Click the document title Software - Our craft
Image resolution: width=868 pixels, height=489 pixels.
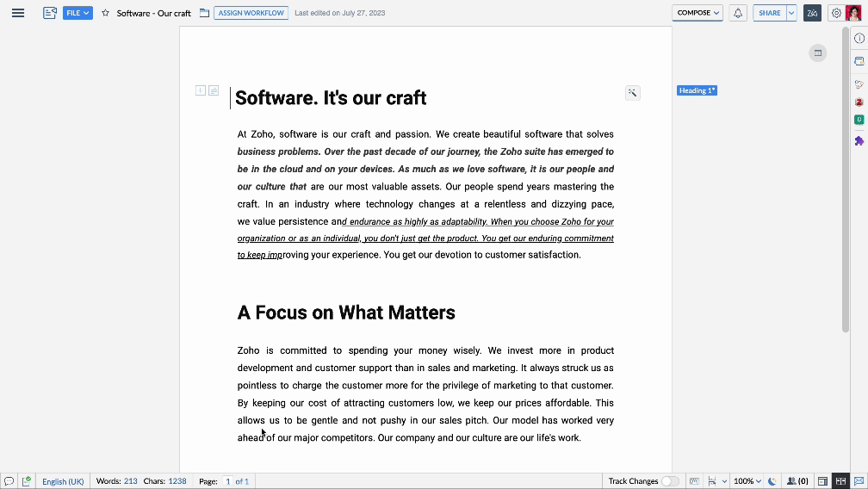click(x=153, y=13)
